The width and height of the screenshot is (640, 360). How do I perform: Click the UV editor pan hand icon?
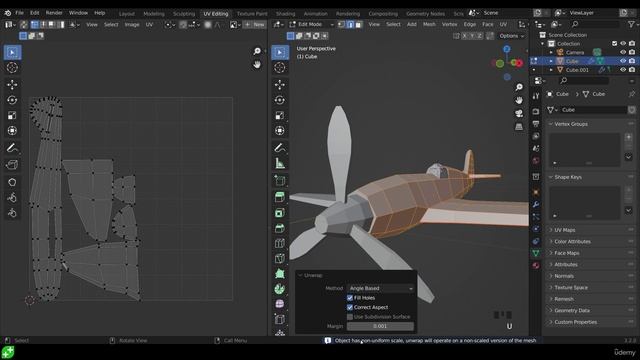pos(257,64)
